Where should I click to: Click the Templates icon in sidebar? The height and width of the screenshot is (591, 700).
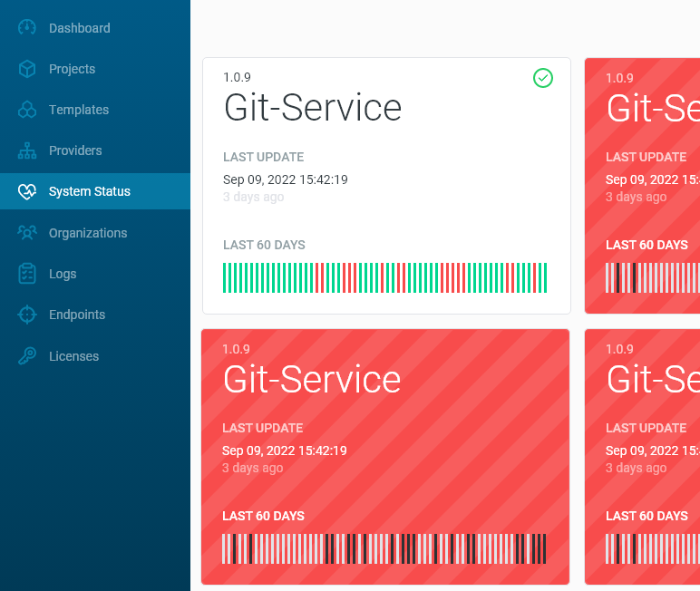pos(27,110)
